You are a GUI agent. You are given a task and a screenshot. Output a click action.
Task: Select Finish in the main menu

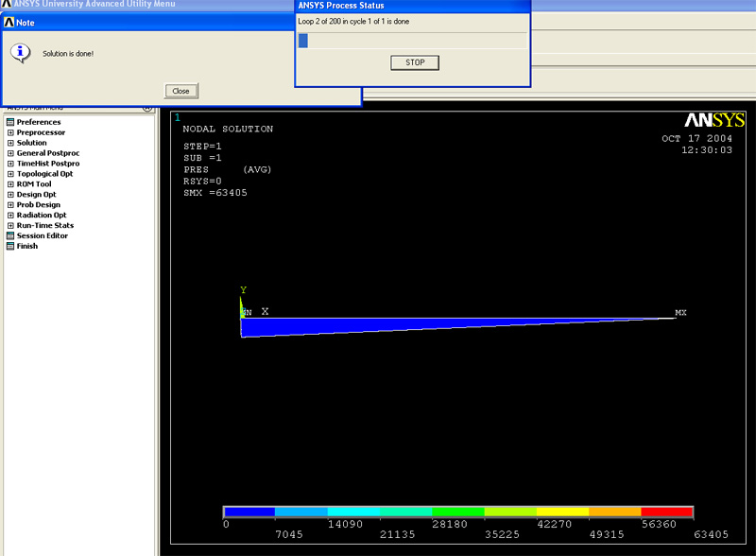point(27,246)
